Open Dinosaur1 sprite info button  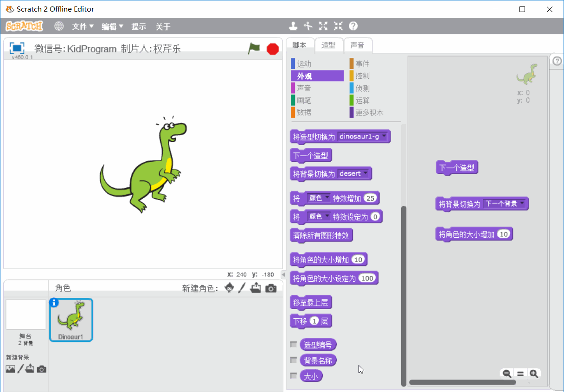[x=54, y=303]
